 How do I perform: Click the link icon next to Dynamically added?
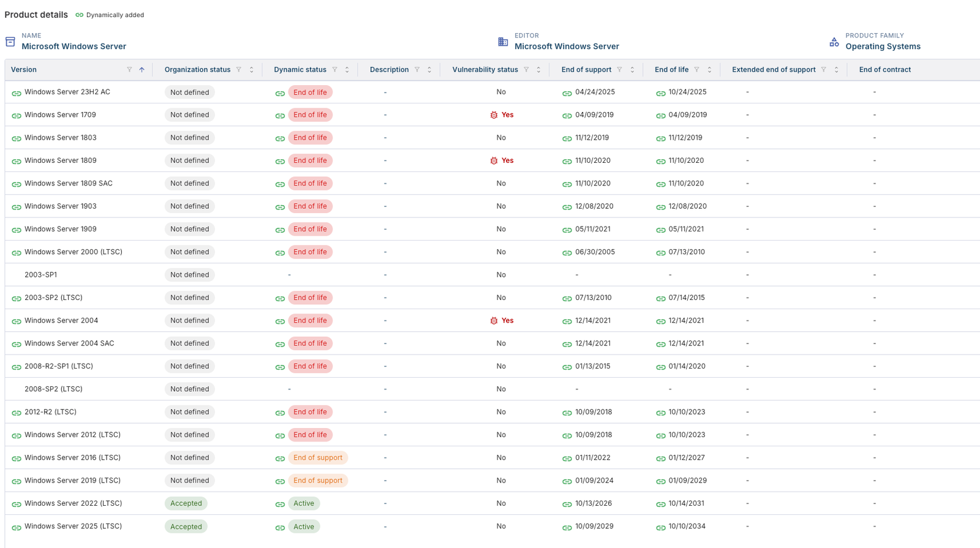pyautogui.click(x=79, y=15)
